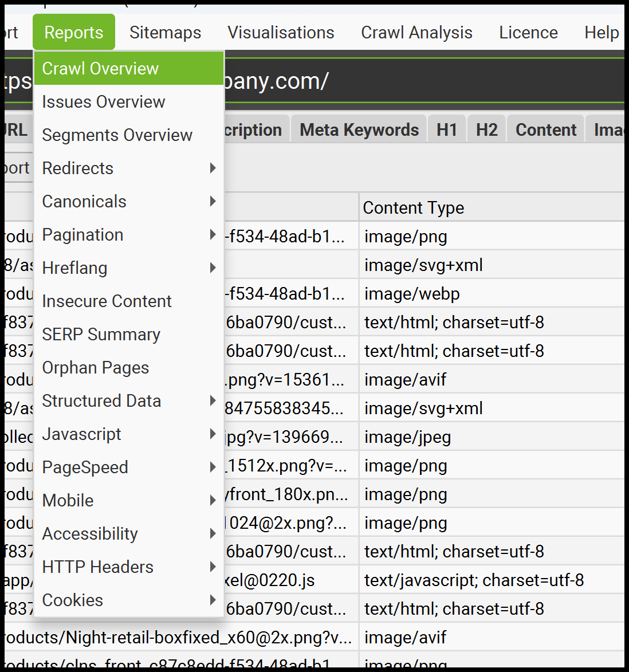
Task: Expand the Structured Data submenu
Action: (x=129, y=400)
